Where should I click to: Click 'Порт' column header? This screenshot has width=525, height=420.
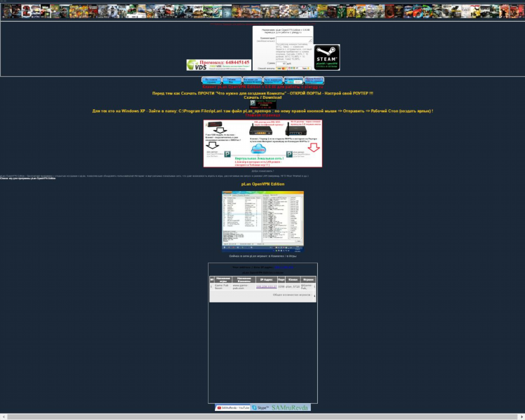coord(281,280)
